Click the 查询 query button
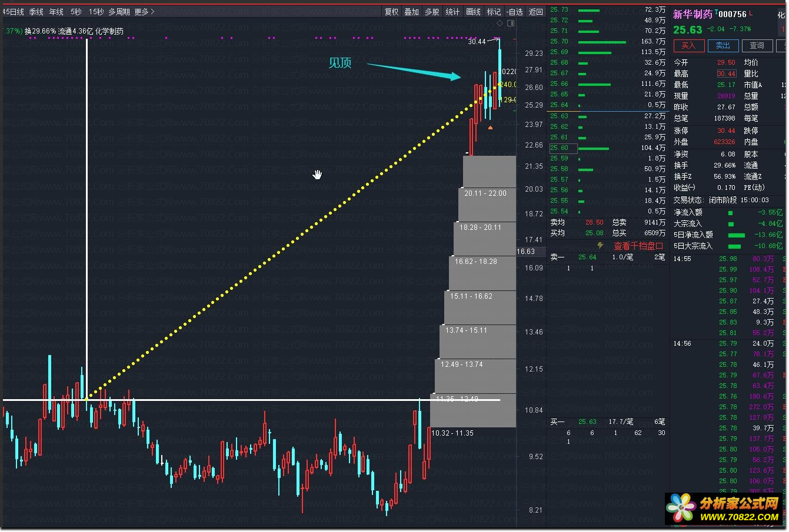The width and height of the screenshot is (789, 532). [x=757, y=46]
